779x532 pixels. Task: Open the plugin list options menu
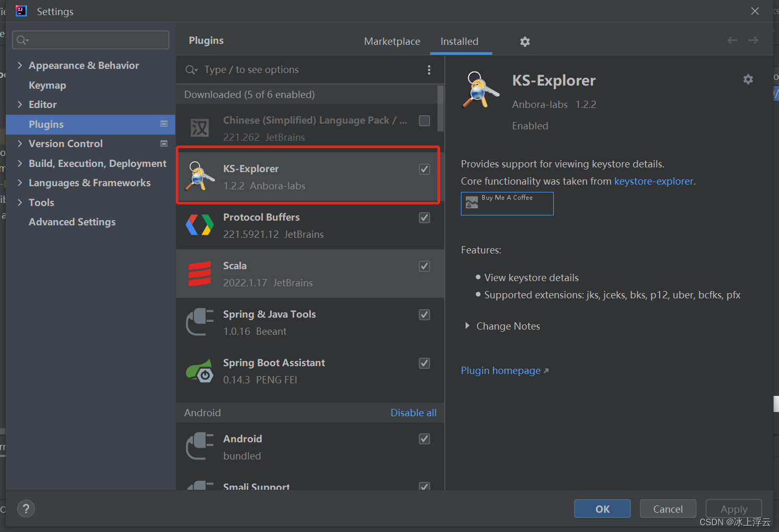429,70
